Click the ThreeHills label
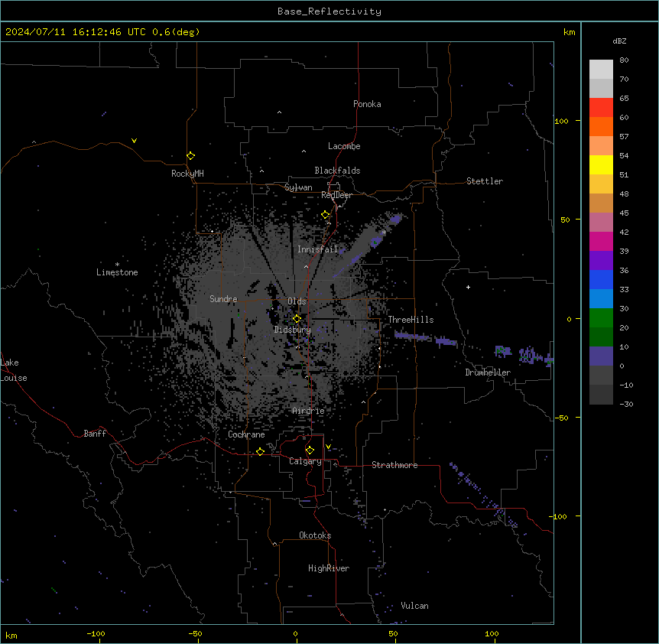659x644 pixels. 411,320
